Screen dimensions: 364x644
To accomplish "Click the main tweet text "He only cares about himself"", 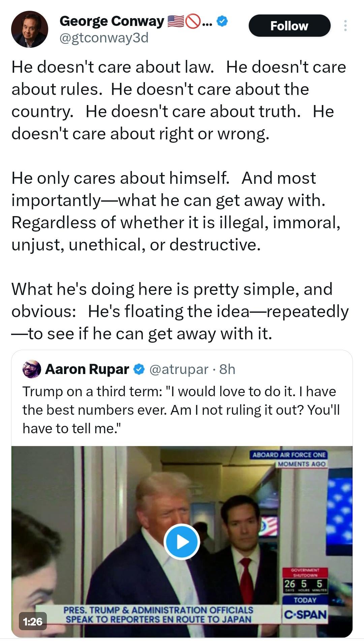I will click(x=120, y=178).
